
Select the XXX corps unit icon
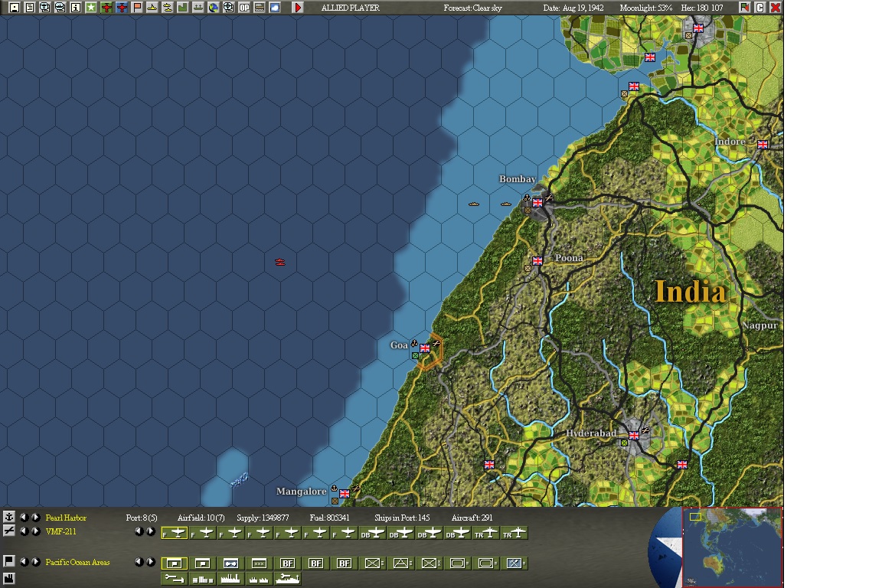259,563
